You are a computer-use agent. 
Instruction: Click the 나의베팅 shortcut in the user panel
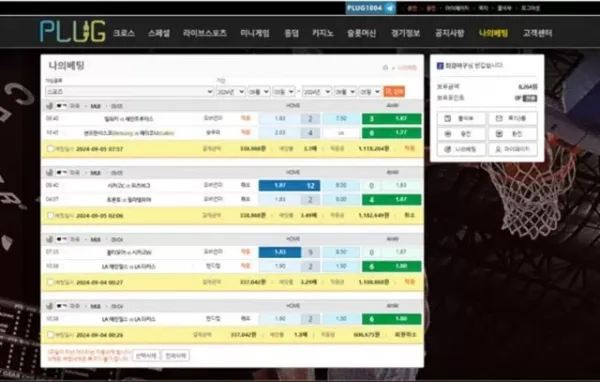click(461, 149)
